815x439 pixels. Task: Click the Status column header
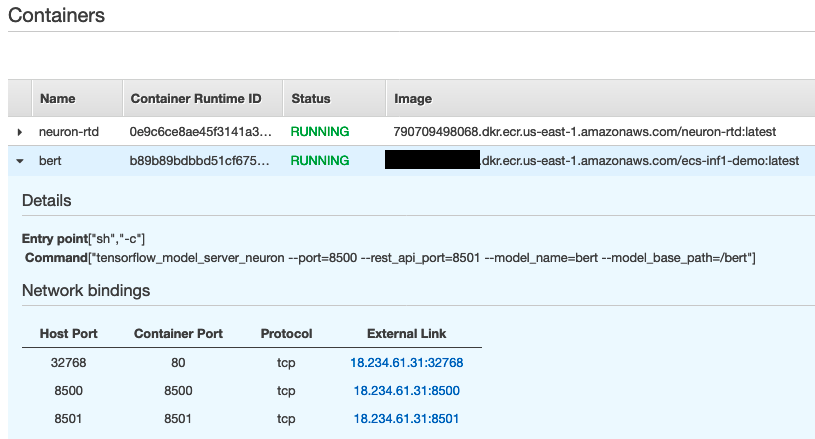point(311,99)
